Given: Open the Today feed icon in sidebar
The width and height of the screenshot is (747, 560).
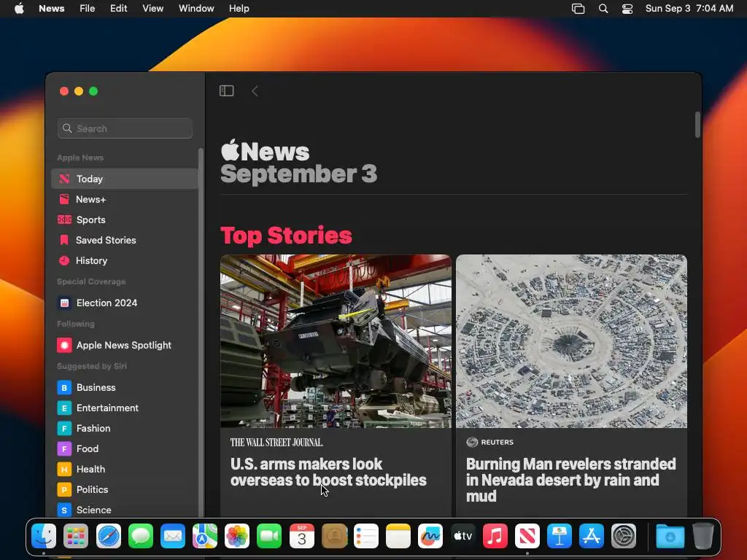Looking at the screenshot, I should point(64,179).
